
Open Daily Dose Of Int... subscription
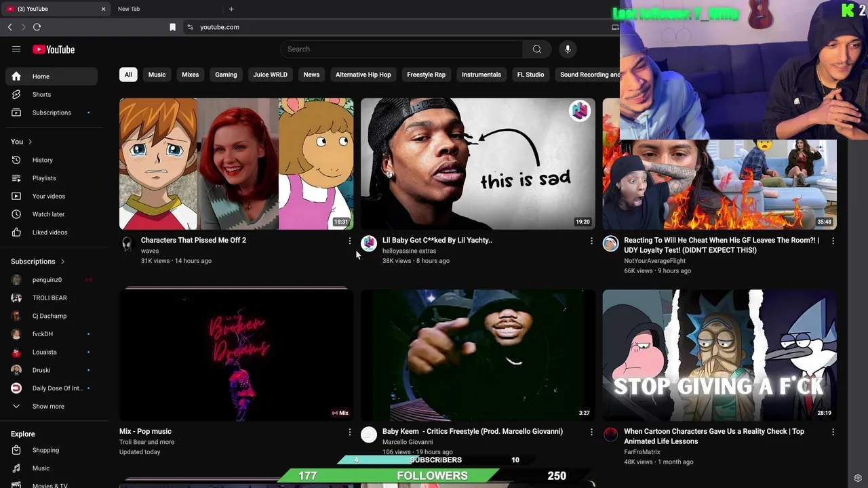coord(52,388)
